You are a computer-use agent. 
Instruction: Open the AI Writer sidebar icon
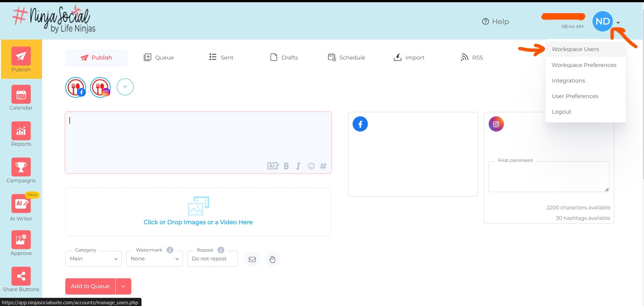(x=21, y=204)
